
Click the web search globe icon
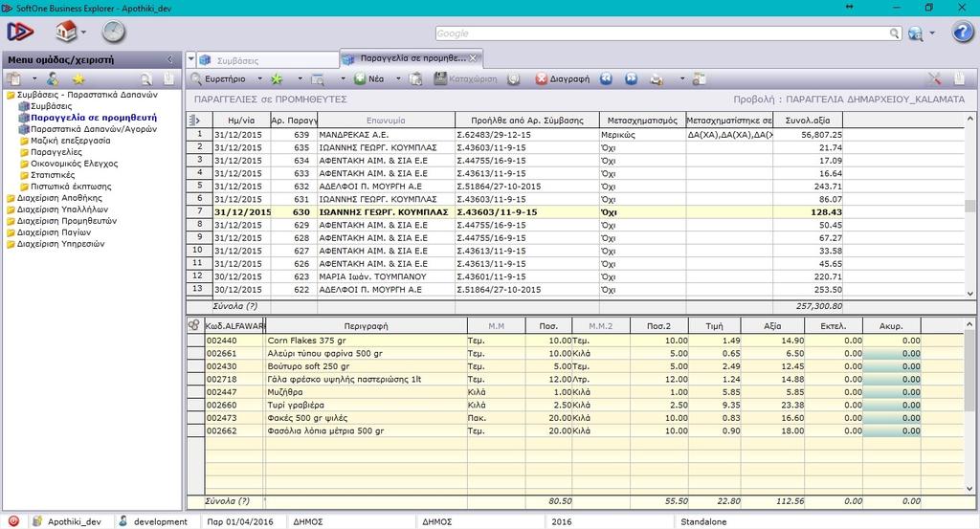click(x=916, y=33)
